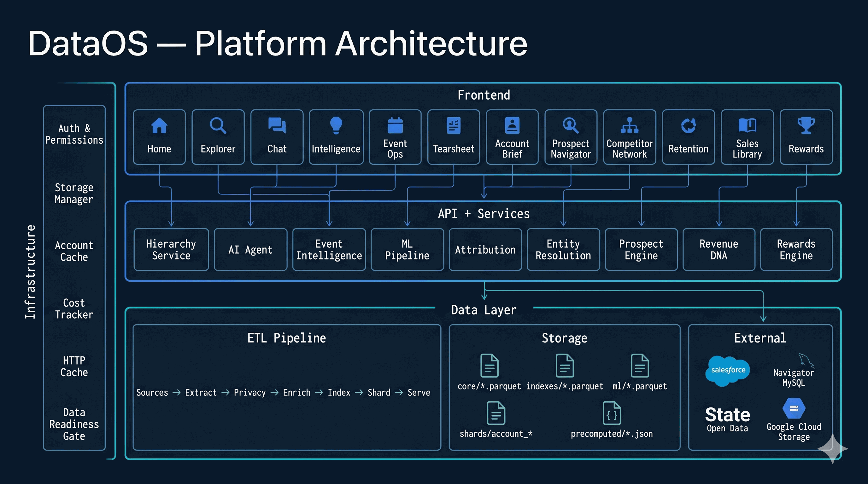Click the Storage Manager infrastructure item
This screenshot has width=868, height=484.
(74, 193)
